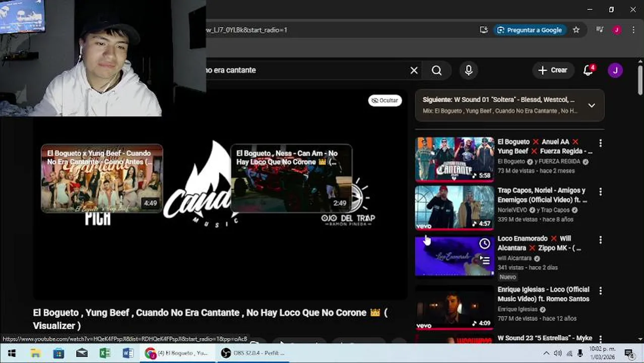Viewport: 644px width, 363px height.
Task: Open Mail app from taskbar
Action: tap(82, 353)
